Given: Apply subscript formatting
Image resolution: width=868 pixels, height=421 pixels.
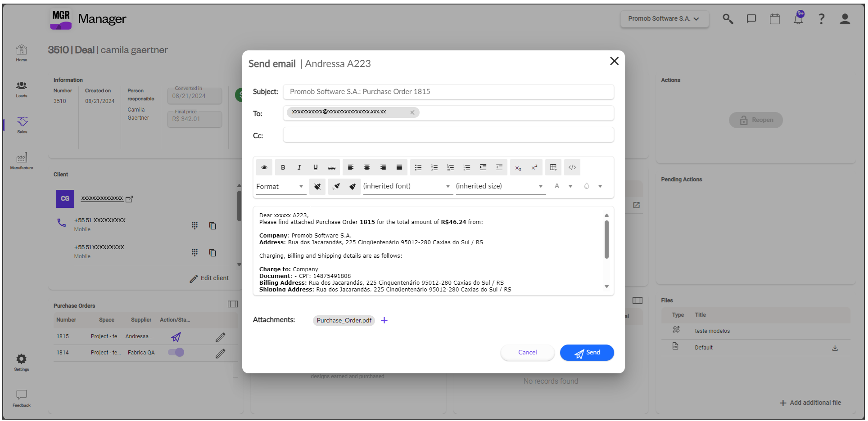Looking at the screenshot, I should coord(518,167).
